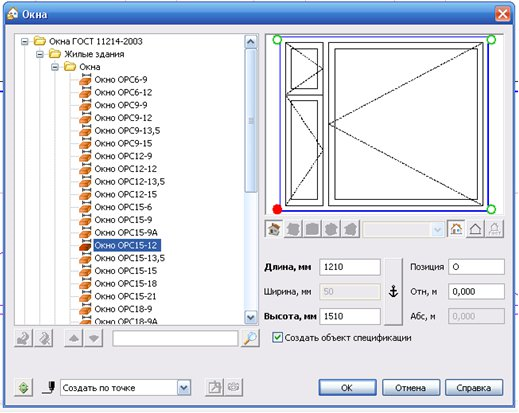Click the second grayed arrow icon under tree
This screenshot has width=519, height=413.
(44, 339)
